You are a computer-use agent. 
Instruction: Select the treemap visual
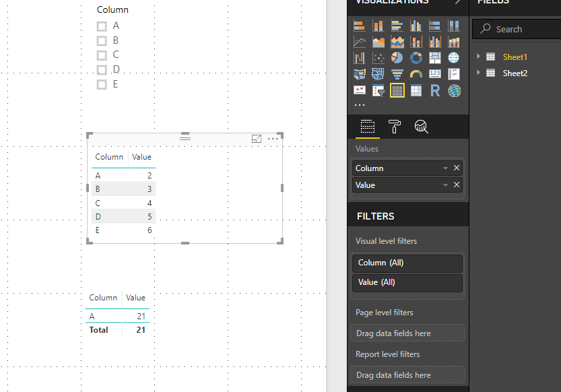(435, 57)
